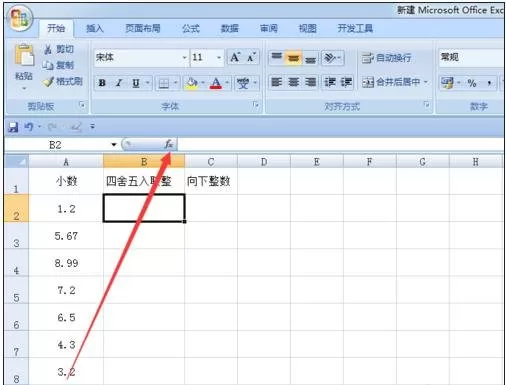Expand the Merge and Center dropdown arrow
Image resolution: width=506 pixels, height=385 pixels.
(x=425, y=82)
